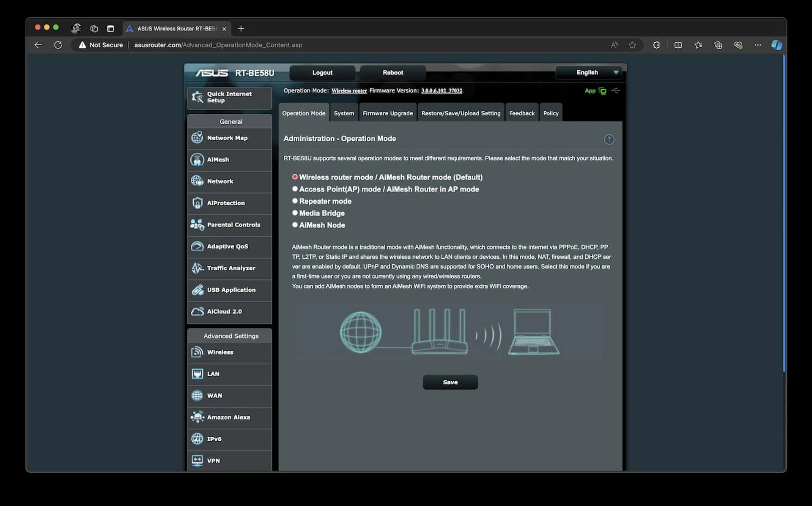Click the Not Secure site warning
Image resolution: width=812 pixels, height=506 pixels.
point(101,45)
